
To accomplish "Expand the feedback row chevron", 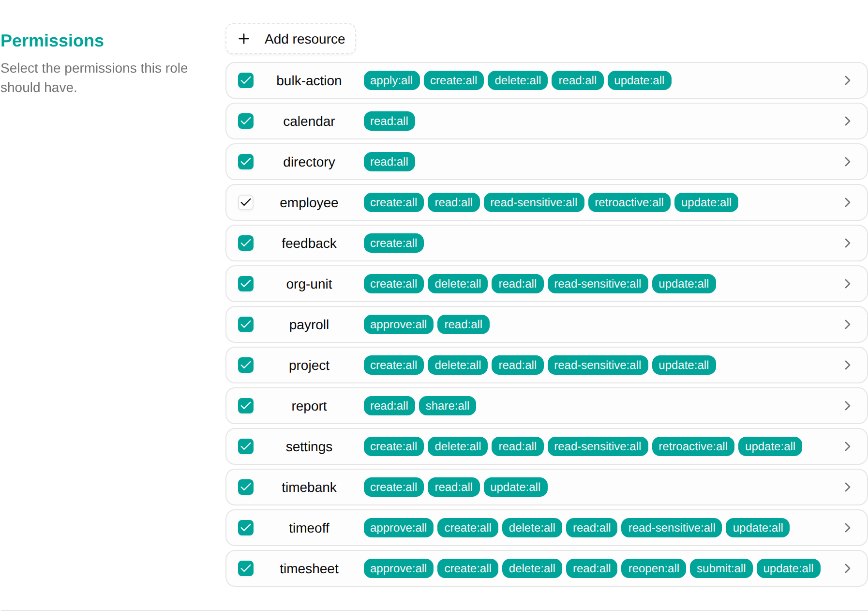I will click(x=847, y=243).
